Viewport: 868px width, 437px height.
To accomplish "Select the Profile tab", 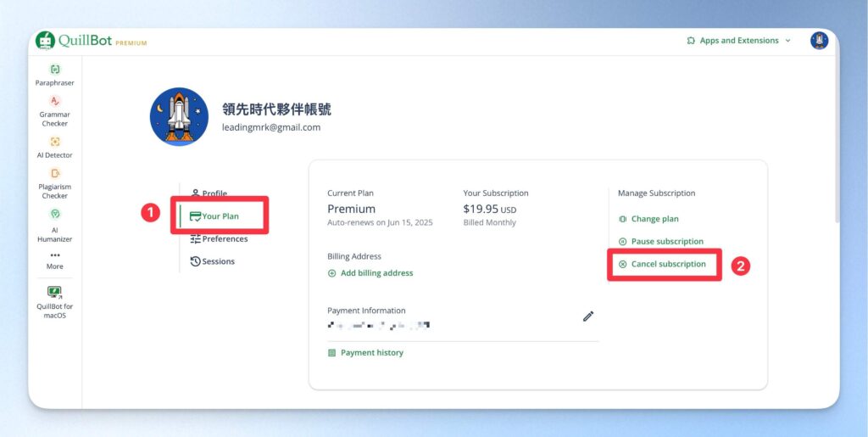I will click(x=209, y=193).
